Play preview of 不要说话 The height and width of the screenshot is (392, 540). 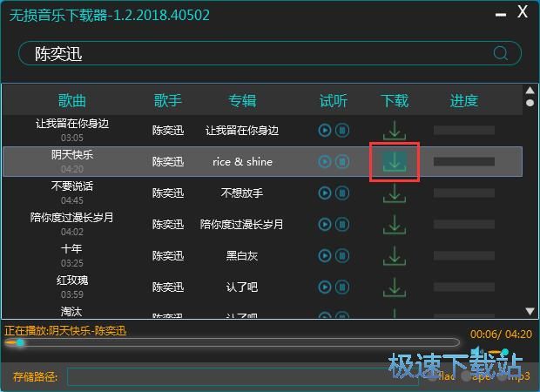325,193
